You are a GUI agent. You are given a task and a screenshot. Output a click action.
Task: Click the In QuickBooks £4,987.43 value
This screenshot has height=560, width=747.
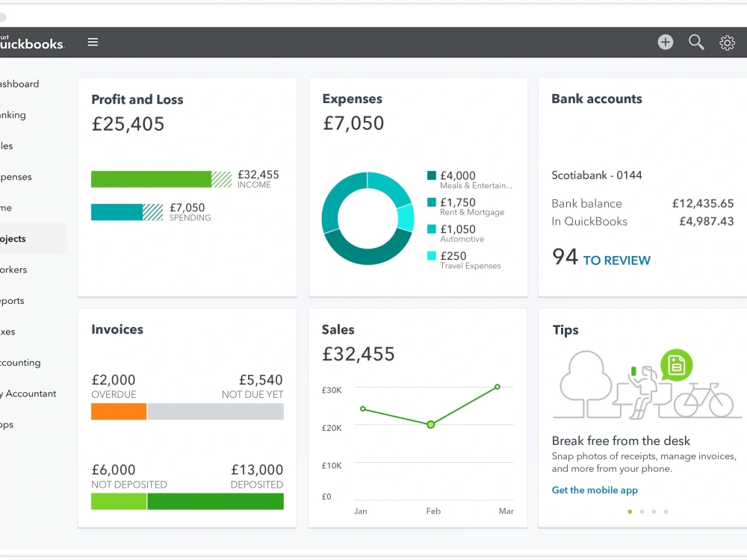[x=706, y=221]
